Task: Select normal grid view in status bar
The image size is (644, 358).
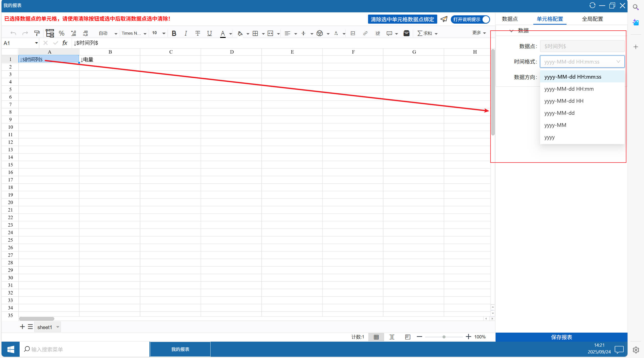Action: click(376, 337)
